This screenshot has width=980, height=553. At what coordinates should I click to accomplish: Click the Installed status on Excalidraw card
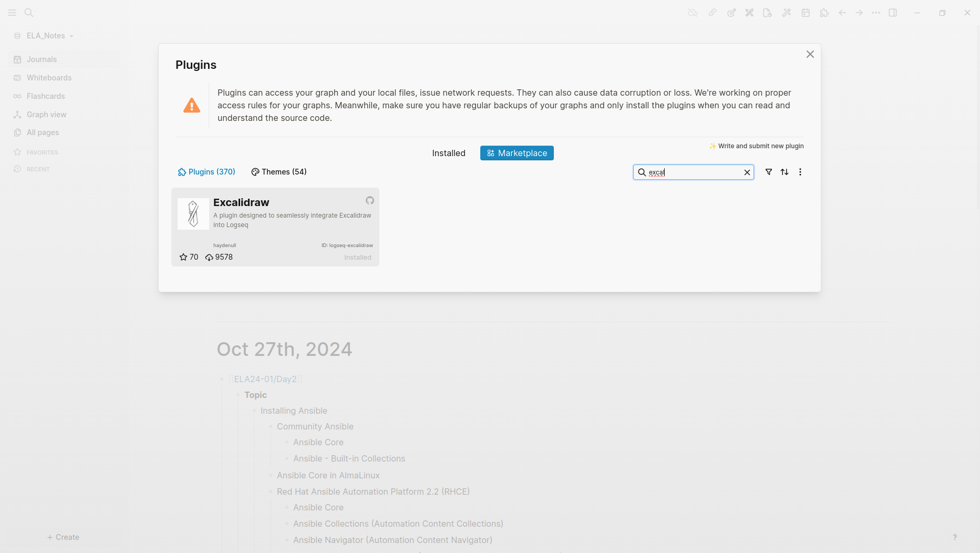pyautogui.click(x=358, y=258)
